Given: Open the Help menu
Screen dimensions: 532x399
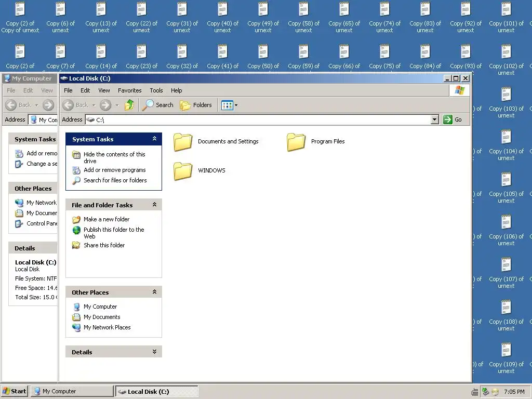Looking at the screenshot, I should point(177,90).
